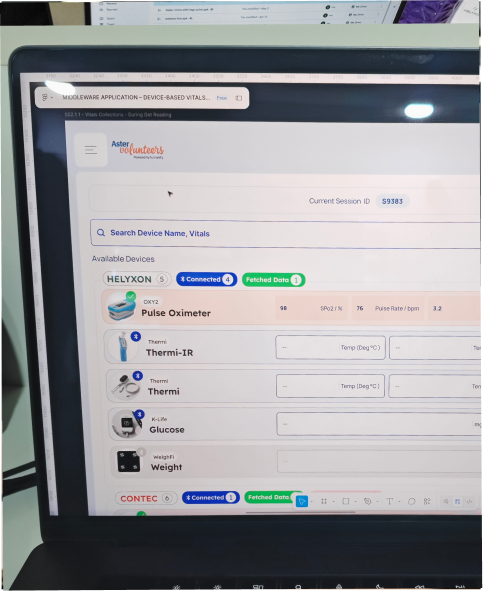Switch to Dev Mode in toolbar
483x591 pixels.
469,501
